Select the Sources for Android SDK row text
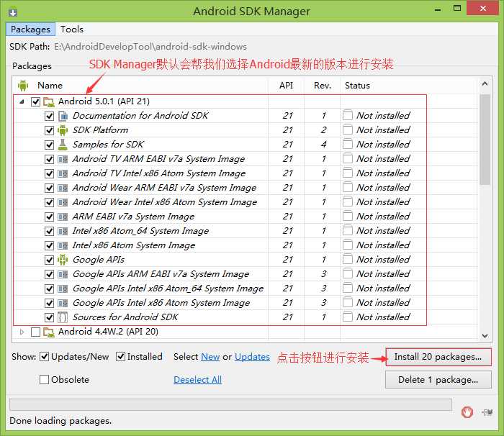Image resolution: width=504 pixels, height=436 pixels. tap(125, 317)
